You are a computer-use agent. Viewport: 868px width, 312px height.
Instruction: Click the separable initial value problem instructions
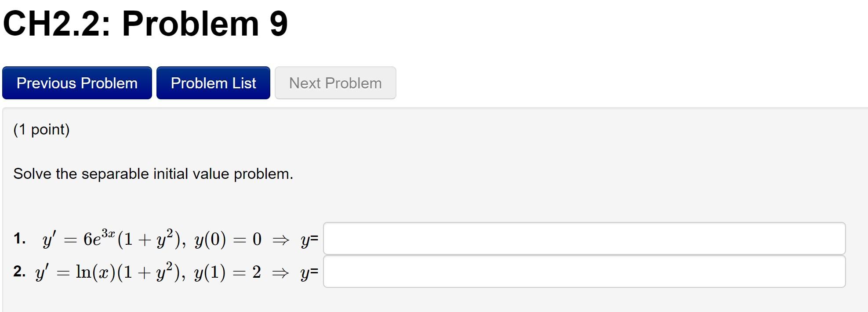click(153, 174)
